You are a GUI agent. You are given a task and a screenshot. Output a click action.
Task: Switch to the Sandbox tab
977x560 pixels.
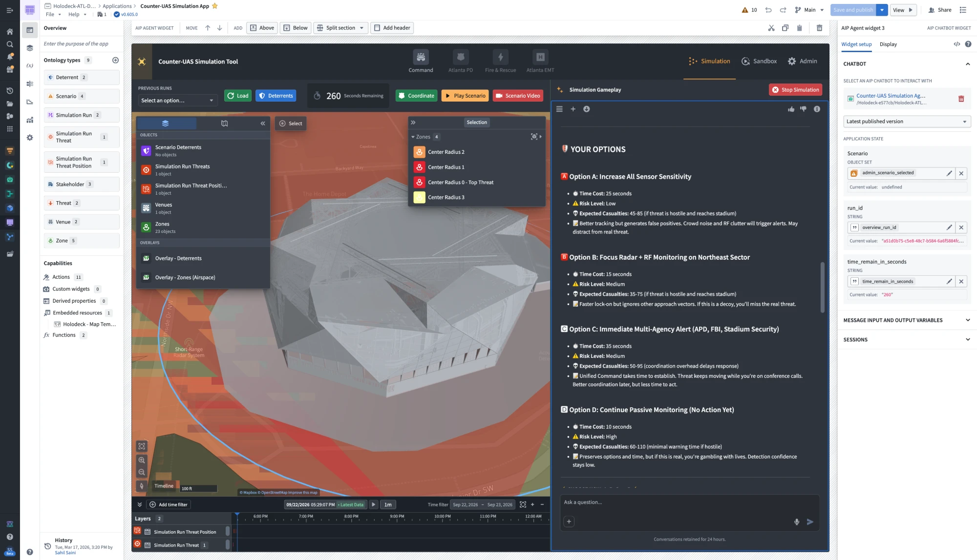coord(759,62)
